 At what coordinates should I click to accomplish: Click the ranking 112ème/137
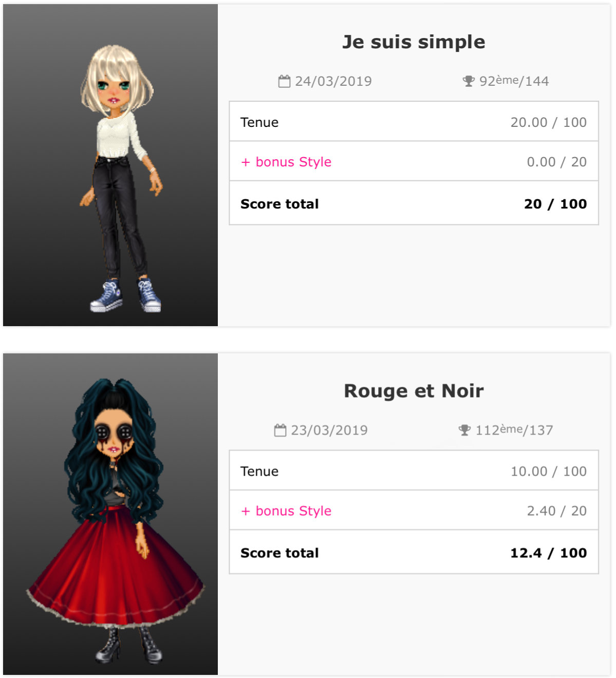tap(514, 429)
